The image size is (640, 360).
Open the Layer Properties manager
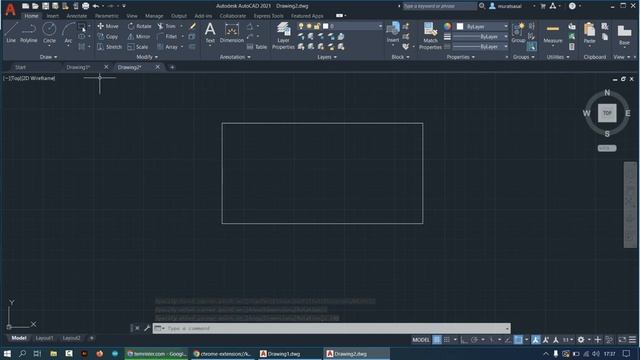click(x=283, y=36)
